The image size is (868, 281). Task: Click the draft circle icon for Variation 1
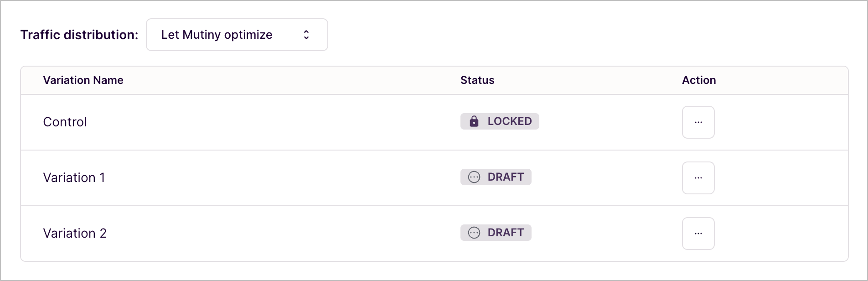[474, 177]
